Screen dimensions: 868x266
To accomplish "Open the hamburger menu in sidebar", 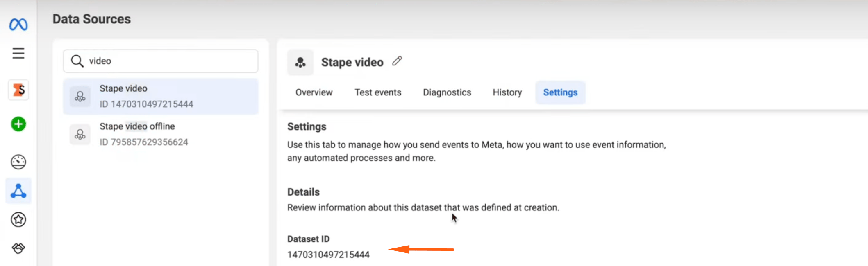I will tap(18, 53).
